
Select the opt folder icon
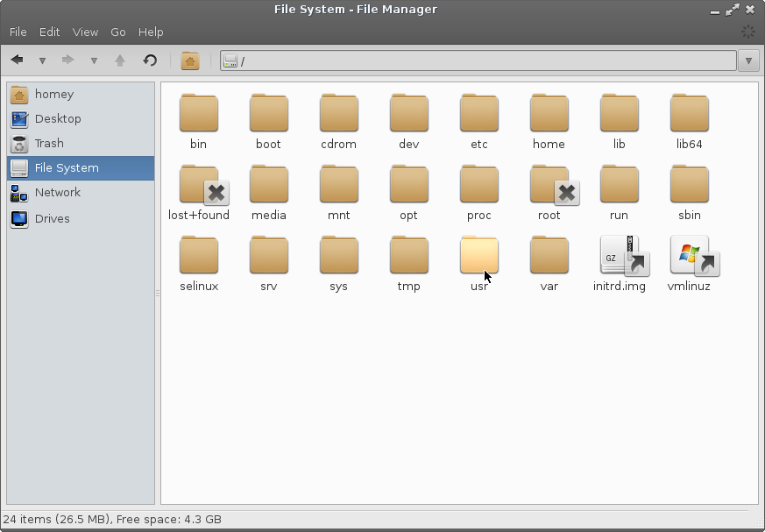coord(409,184)
